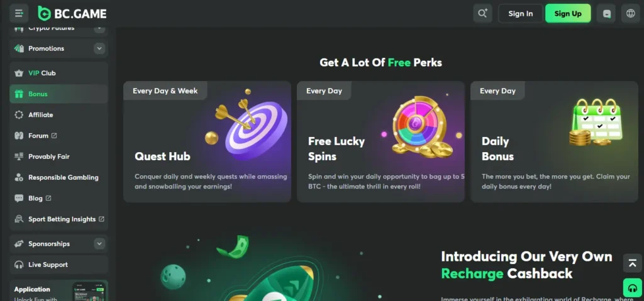Click the green Sign Up button

pos(568,14)
